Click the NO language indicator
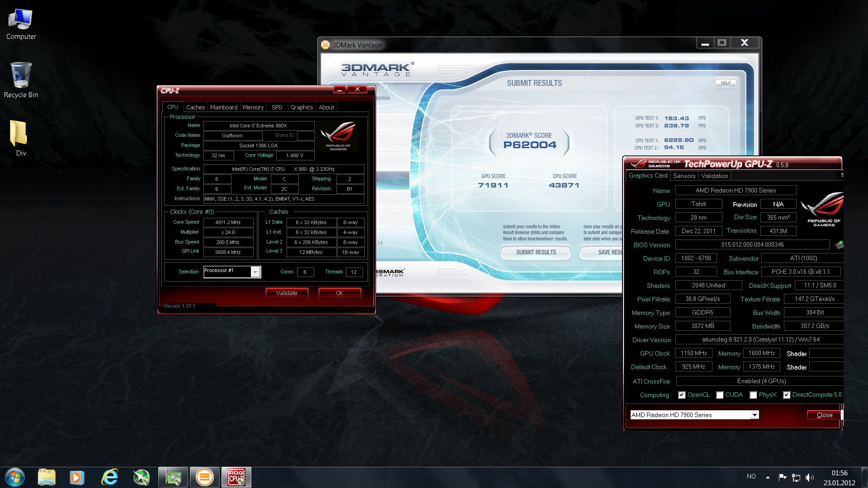868x488 pixels. point(751,476)
